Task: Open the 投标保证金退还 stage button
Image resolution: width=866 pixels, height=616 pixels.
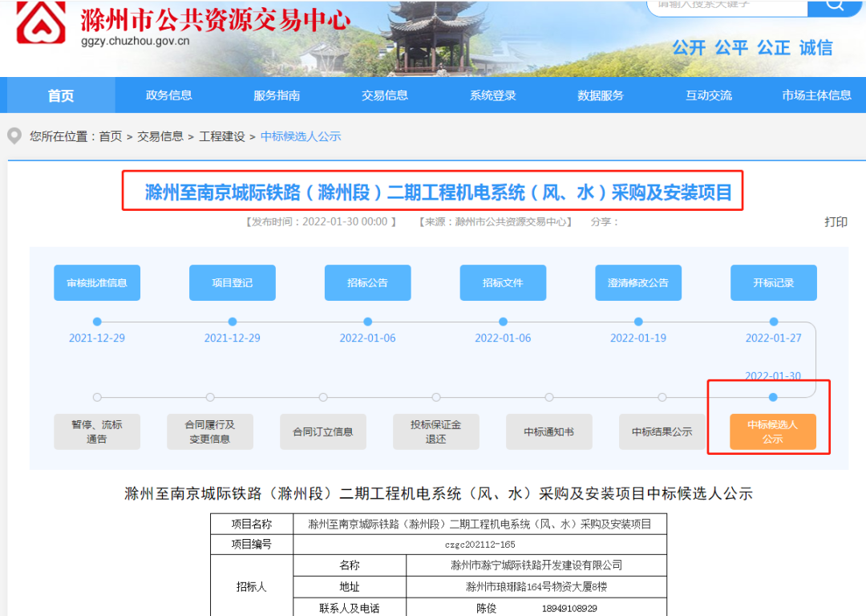Action: tap(435, 432)
